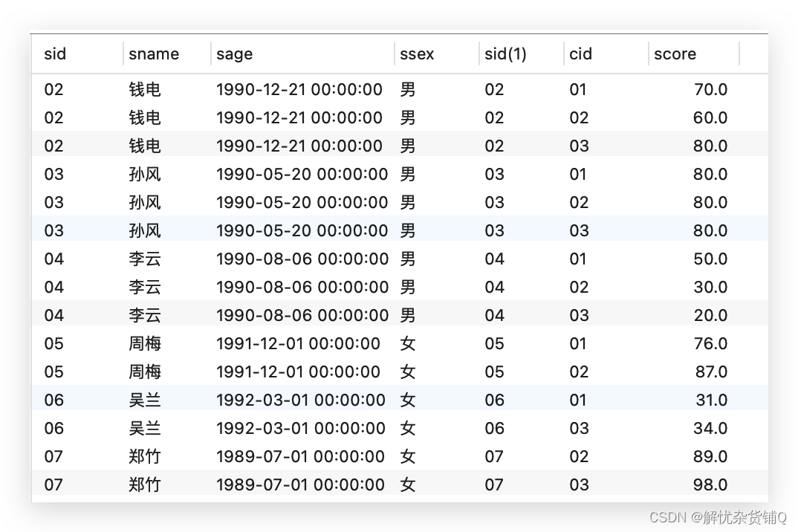Click the score cell showing 30.0
This screenshot has width=798, height=532.
click(710, 287)
